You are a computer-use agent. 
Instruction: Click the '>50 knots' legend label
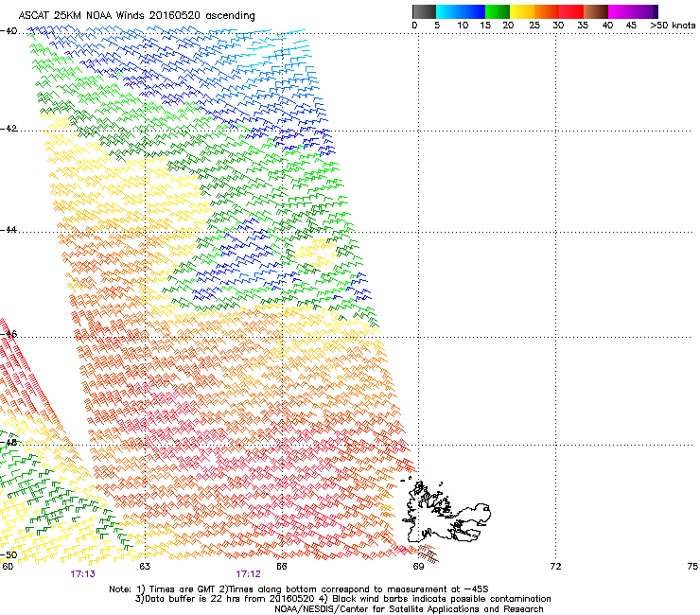(673, 26)
